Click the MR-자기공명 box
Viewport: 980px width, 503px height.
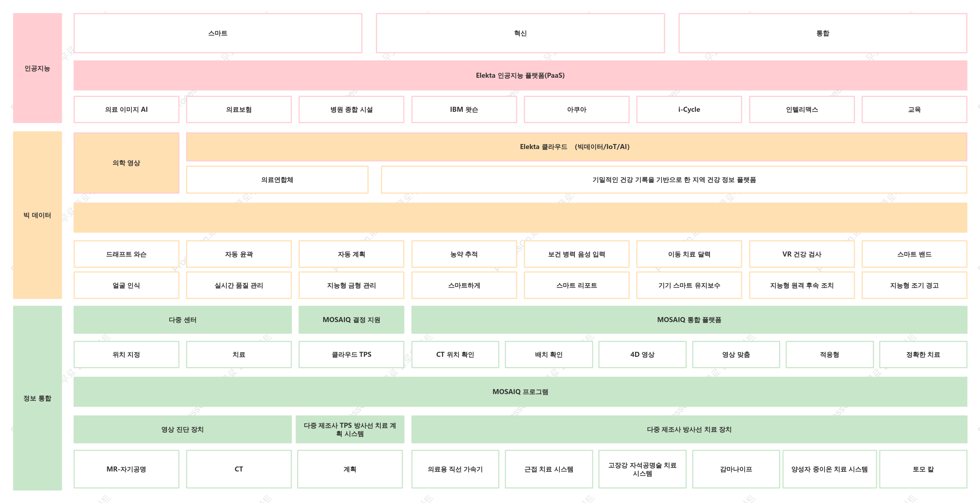tap(126, 469)
